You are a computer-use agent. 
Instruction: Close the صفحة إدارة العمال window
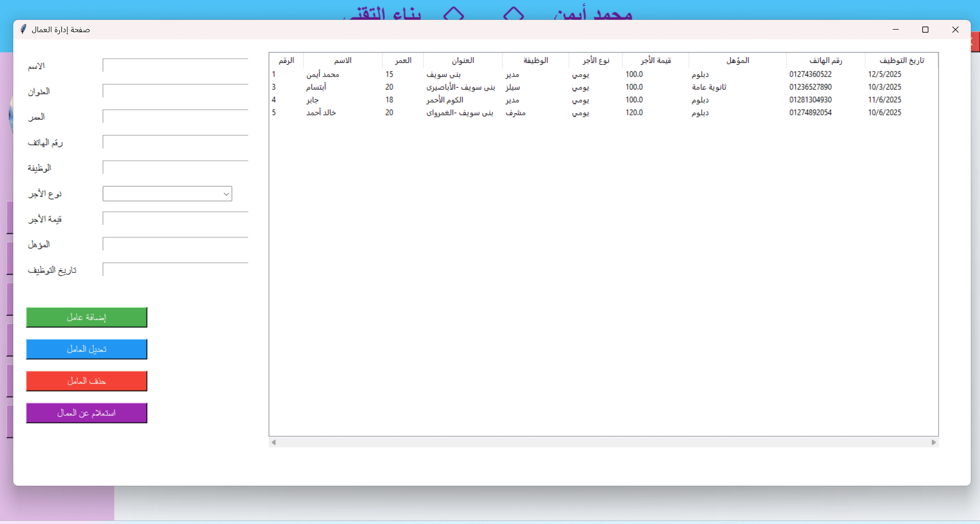point(955,30)
